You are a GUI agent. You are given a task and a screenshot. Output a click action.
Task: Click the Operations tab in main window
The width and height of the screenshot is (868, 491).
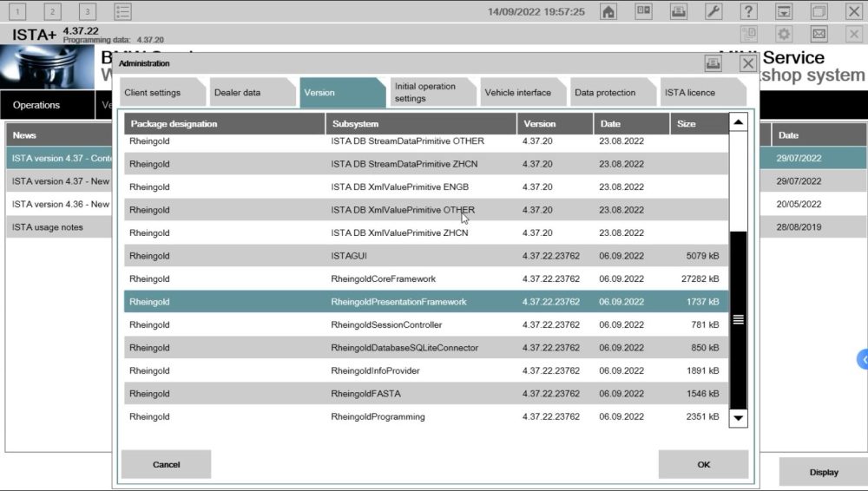pos(48,105)
